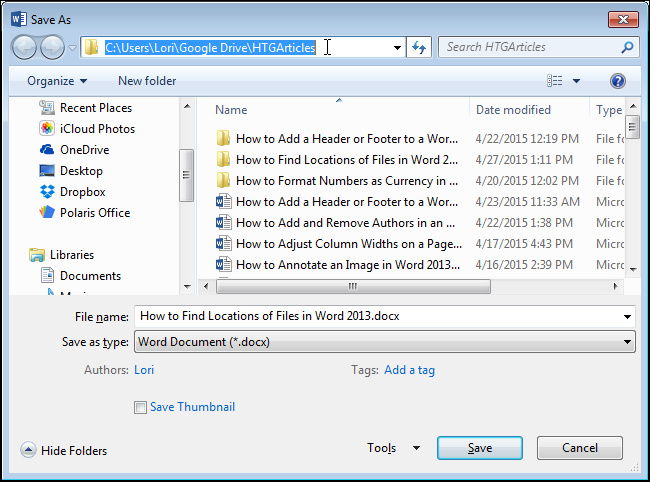This screenshot has width=650, height=482.
Task: Click the Desktop monitor icon
Action: [x=47, y=170]
